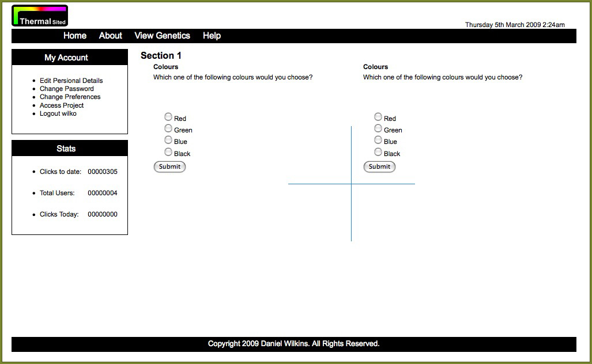Choose Black option in left form
Viewport: 592px width, 364px height.
point(168,152)
